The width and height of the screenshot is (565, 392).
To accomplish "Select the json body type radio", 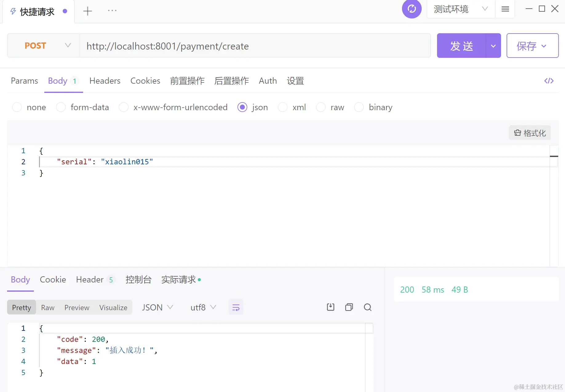I will point(242,107).
